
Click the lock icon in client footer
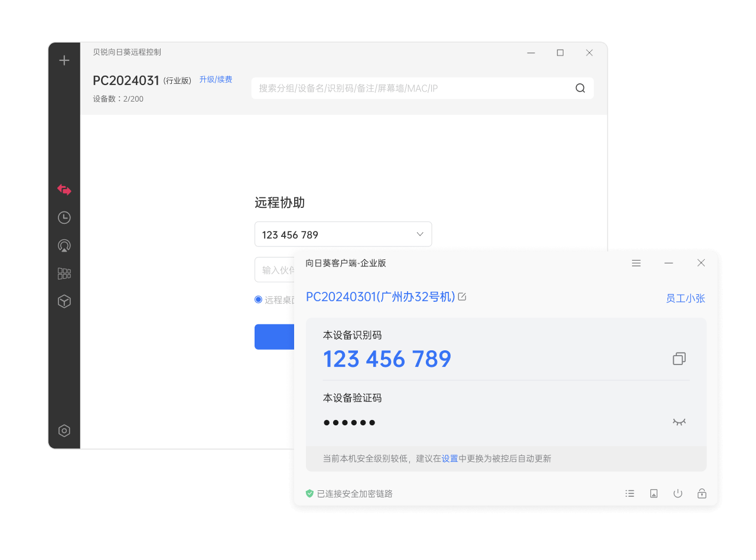click(702, 493)
